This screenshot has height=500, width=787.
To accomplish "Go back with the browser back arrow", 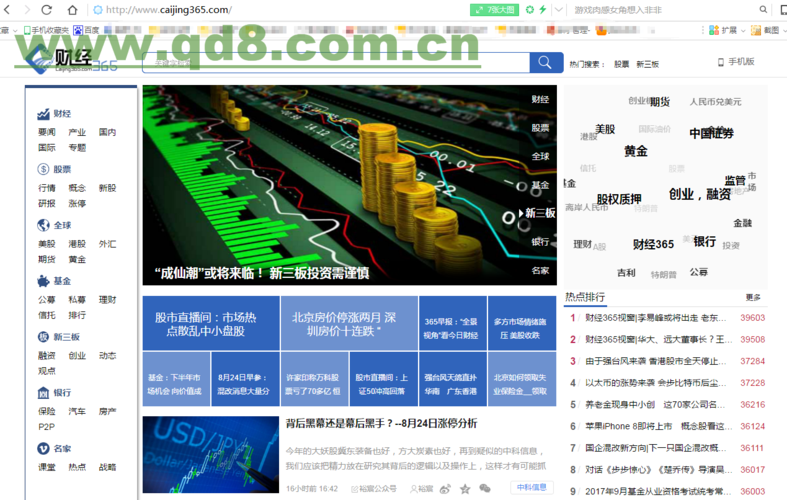I will pyautogui.click(x=7, y=10).
